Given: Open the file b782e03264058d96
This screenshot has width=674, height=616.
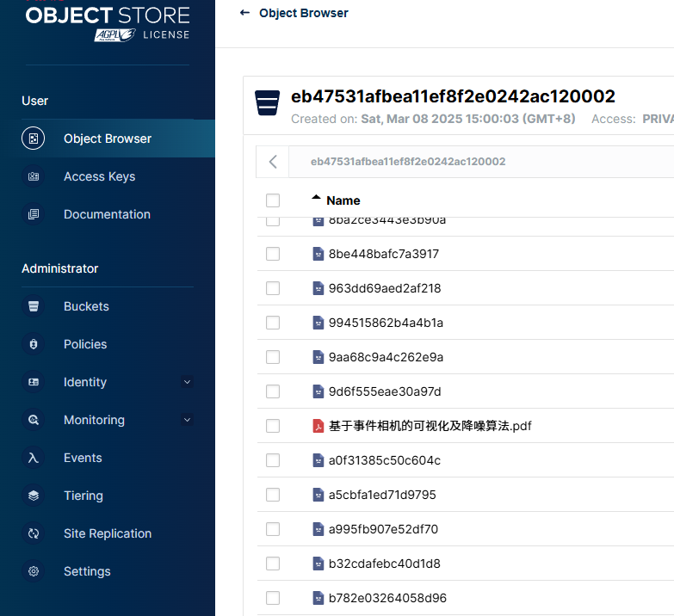Looking at the screenshot, I should coord(387,598).
